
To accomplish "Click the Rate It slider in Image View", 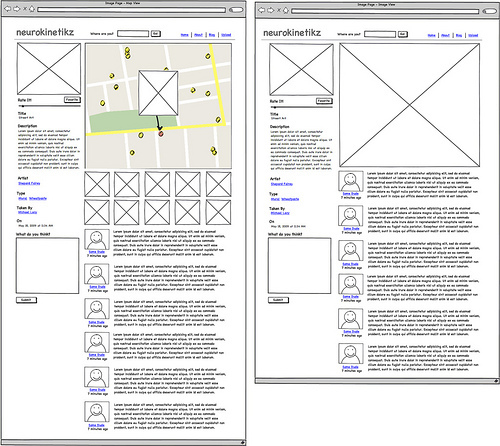I will [301, 107].
